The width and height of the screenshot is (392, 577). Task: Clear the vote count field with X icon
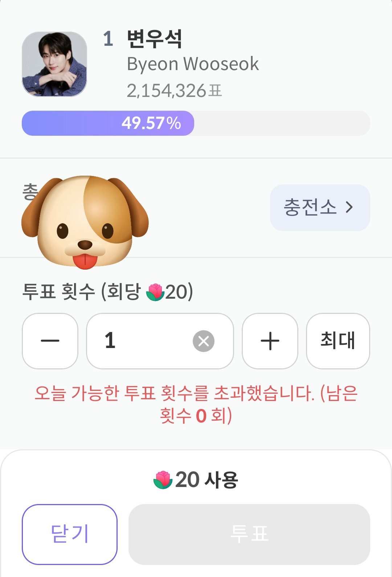tap(204, 341)
